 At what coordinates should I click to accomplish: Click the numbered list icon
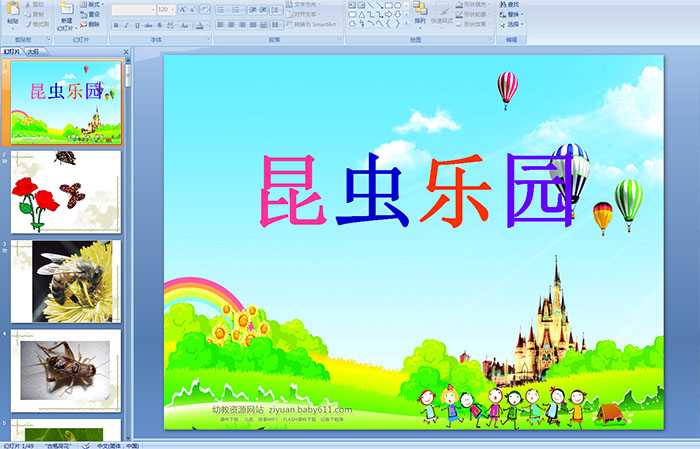(238, 9)
